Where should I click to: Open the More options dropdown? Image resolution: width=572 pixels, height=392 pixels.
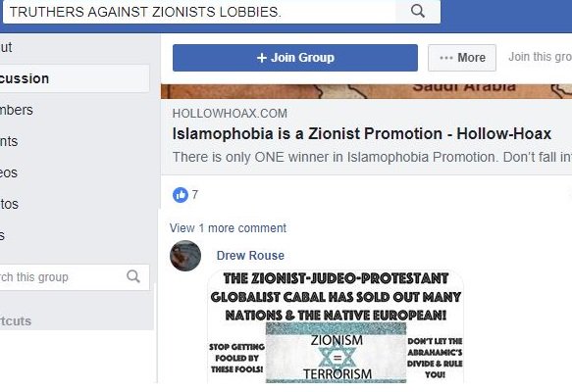point(462,58)
